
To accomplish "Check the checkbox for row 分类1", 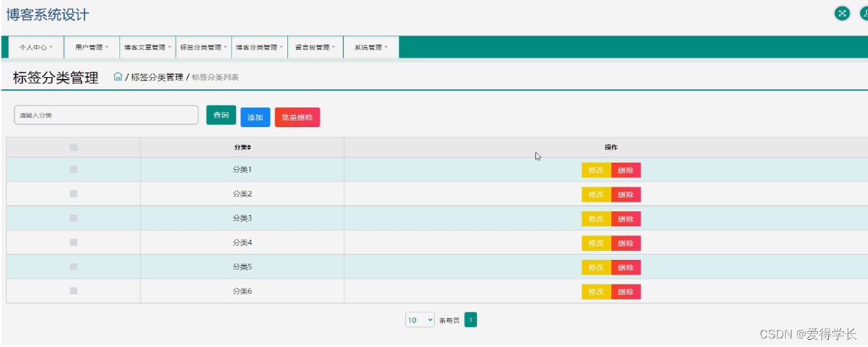I will pos(73,170).
